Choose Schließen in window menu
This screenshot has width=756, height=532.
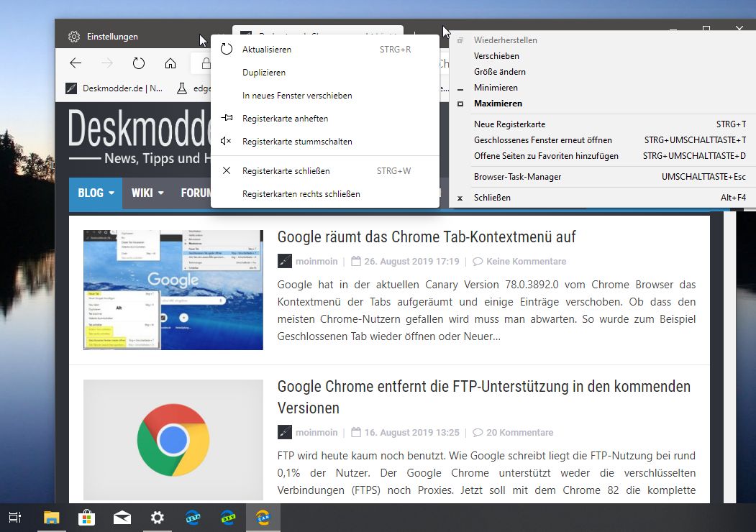pyautogui.click(x=602, y=198)
